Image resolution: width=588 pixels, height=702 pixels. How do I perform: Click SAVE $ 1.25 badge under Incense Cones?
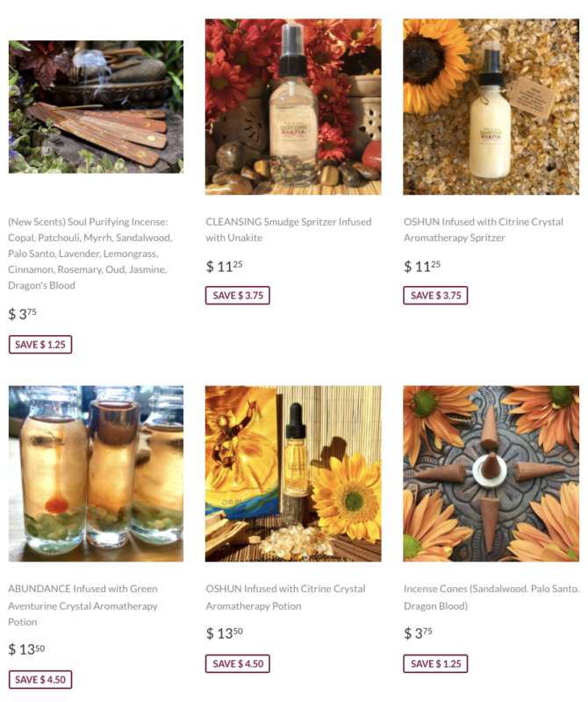pos(436,663)
